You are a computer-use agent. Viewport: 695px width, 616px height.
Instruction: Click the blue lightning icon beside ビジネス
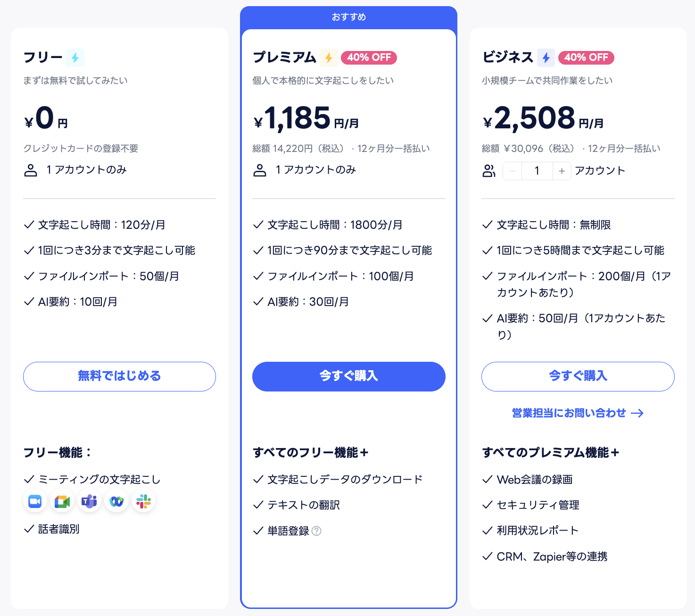(x=546, y=58)
